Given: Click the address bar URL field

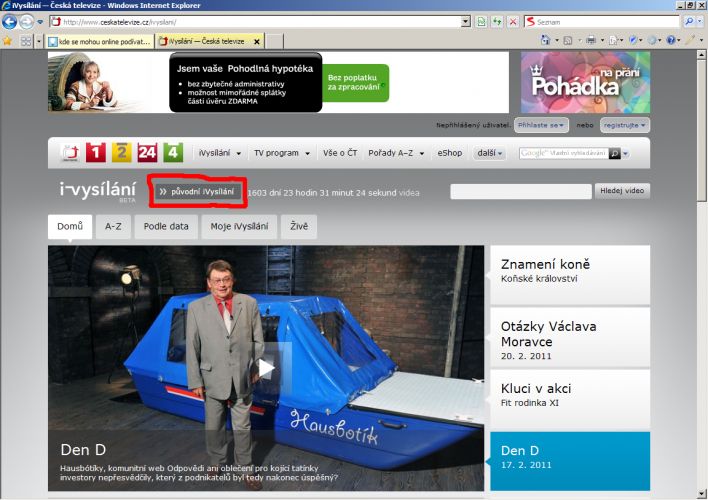Looking at the screenshot, I should pyautogui.click(x=256, y=22).
